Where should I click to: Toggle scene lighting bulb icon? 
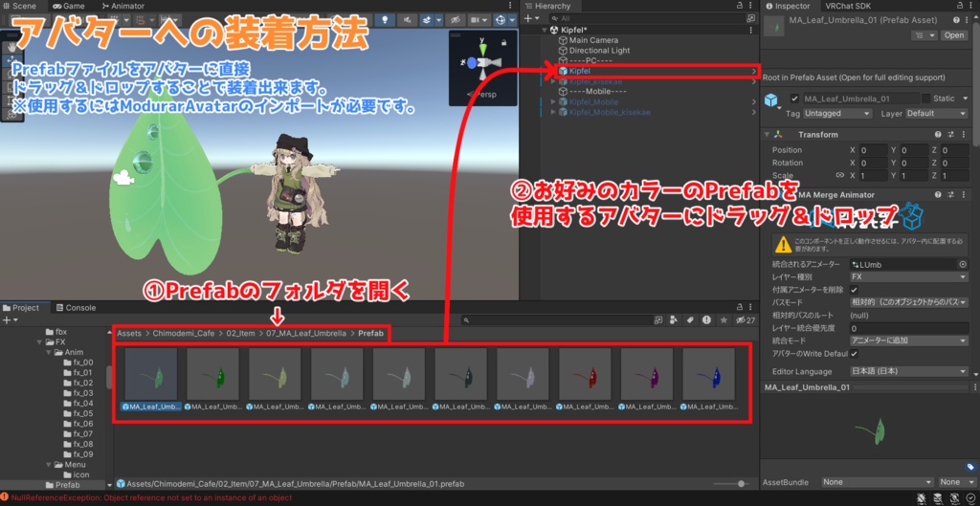(x=385, y=20)
